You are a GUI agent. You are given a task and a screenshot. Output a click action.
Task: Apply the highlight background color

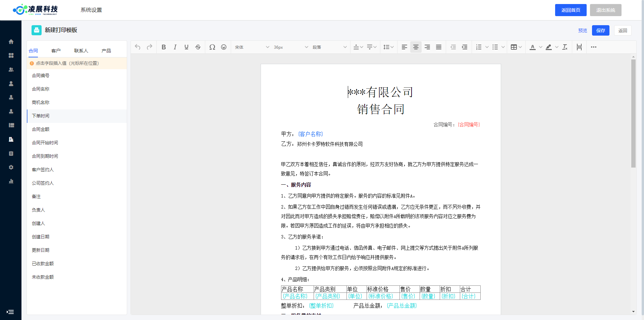click(549, 47)
